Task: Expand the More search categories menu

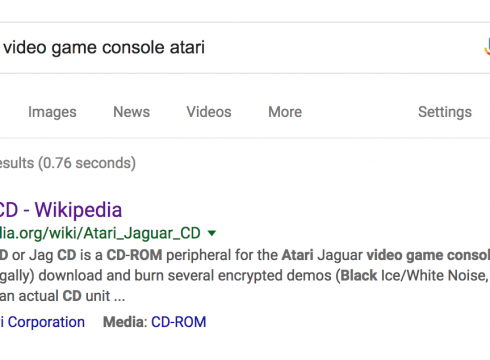Action: (285, 112)
